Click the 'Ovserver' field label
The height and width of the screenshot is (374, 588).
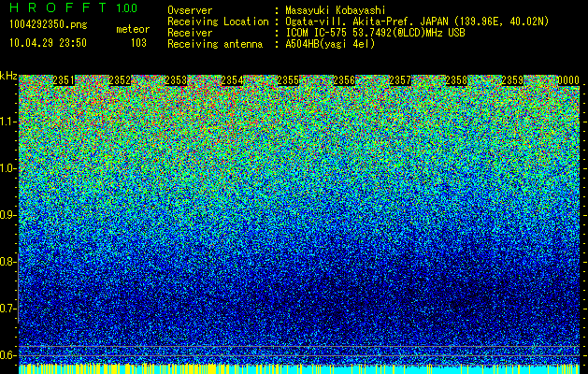[190, 10]
